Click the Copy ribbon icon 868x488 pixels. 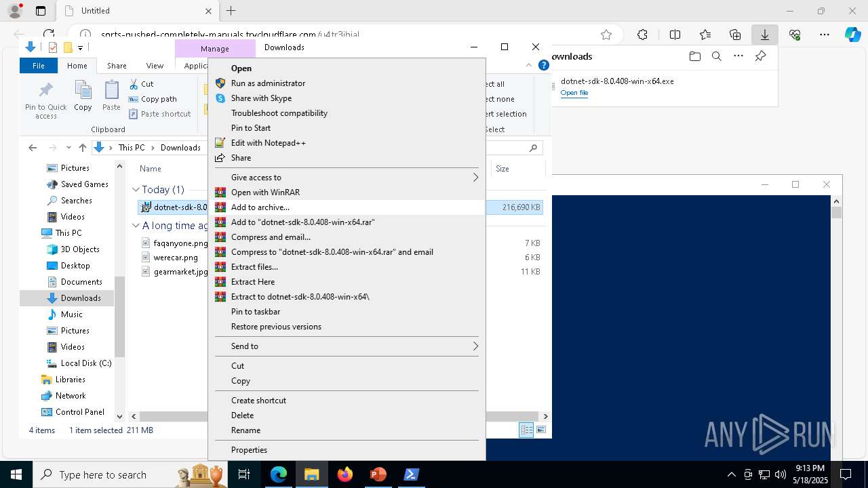click(83, 96)
